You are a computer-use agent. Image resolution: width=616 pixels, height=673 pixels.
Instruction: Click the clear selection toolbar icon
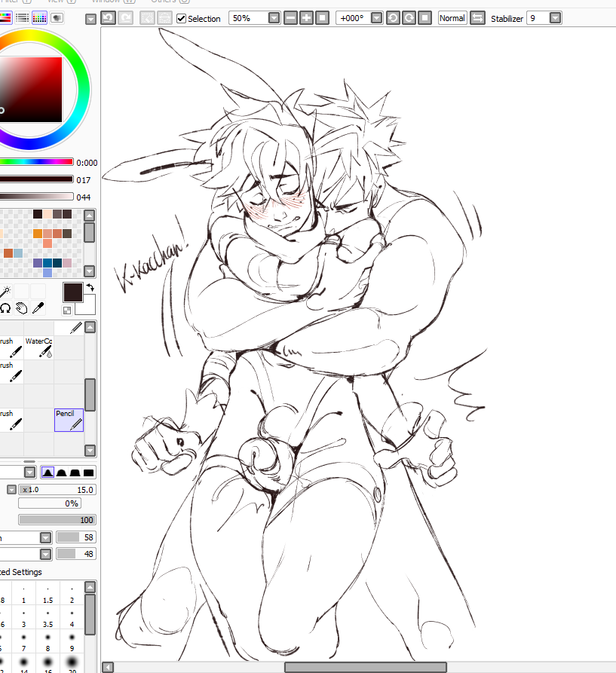[x=147, y=18]
